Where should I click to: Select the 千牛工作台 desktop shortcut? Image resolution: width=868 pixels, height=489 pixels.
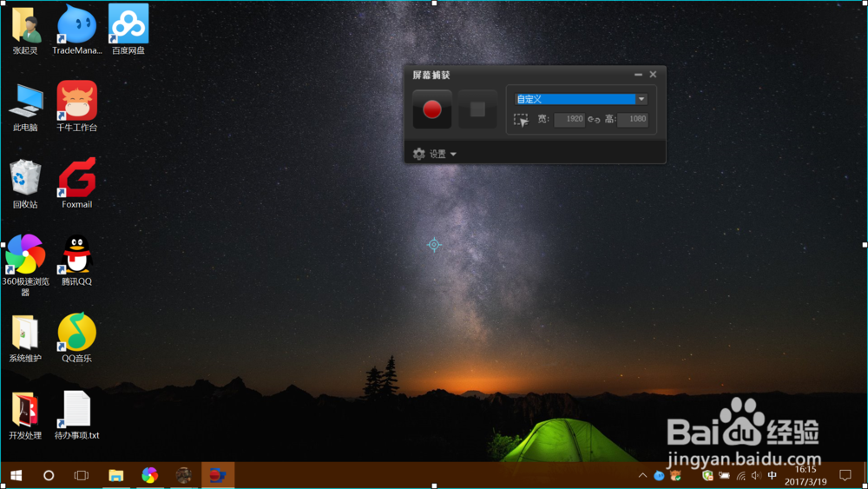click(x=77, y=107)
